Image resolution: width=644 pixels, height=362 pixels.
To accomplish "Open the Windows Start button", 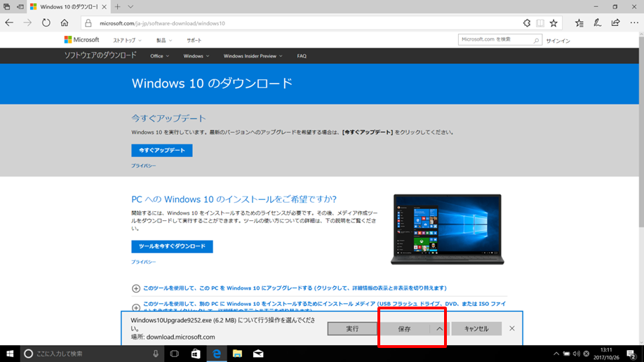I will (x=10, y=354).
